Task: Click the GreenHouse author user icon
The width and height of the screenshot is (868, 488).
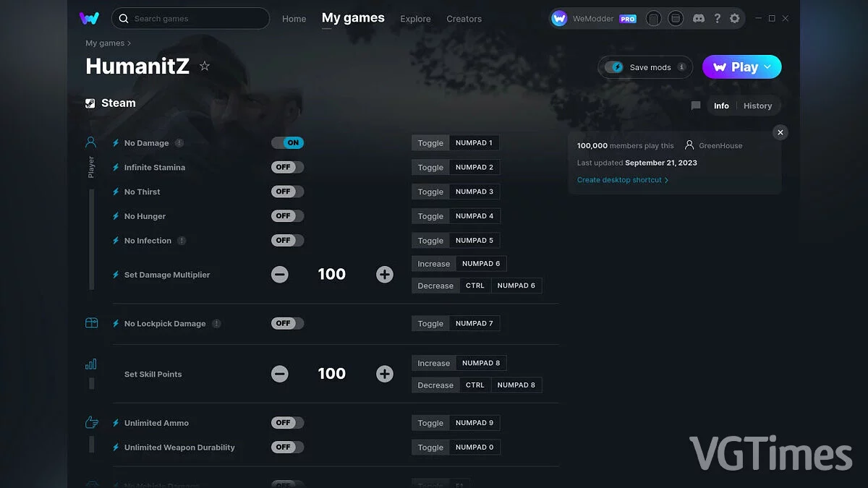Action: (x=689, y=145)
